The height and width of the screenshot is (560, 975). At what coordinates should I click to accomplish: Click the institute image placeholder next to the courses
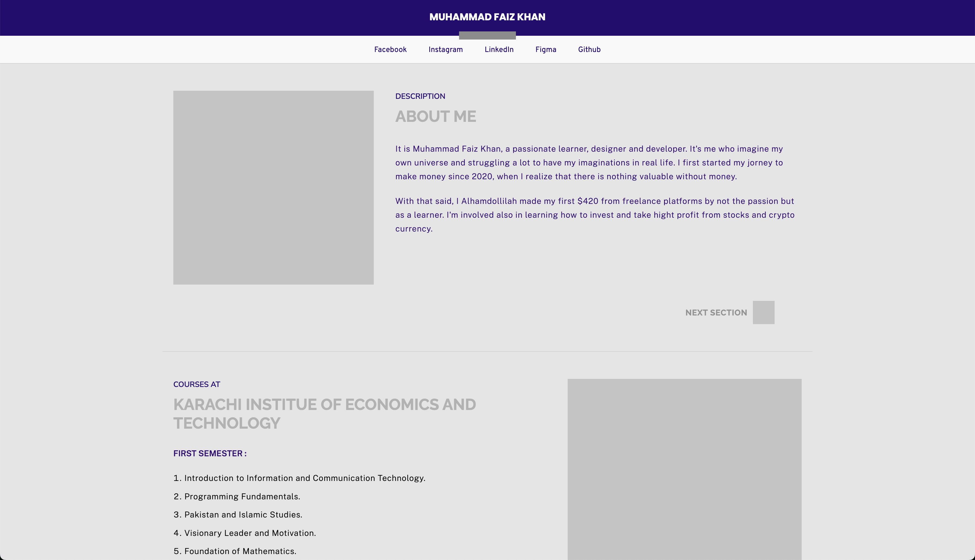coord(684,469)
